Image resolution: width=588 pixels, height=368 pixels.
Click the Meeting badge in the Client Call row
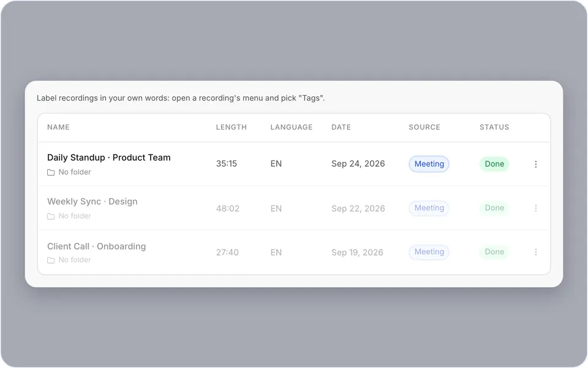[429, 252]
